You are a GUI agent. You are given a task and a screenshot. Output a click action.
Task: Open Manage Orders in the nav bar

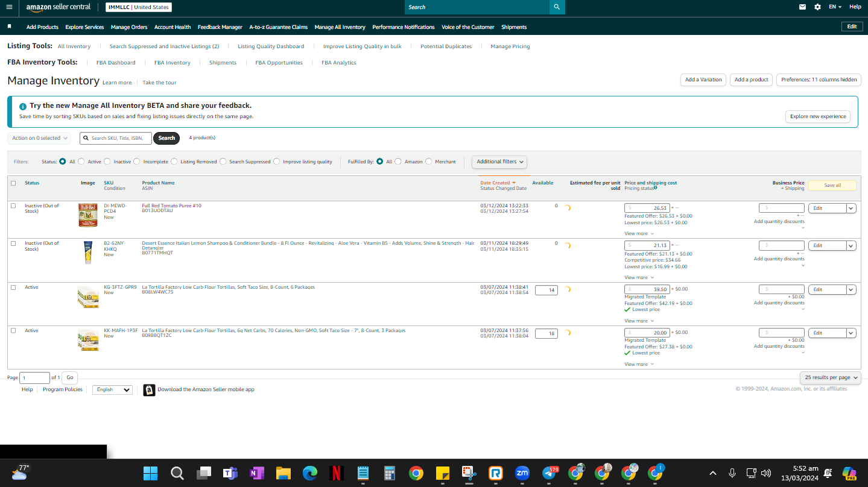point(129,27)
